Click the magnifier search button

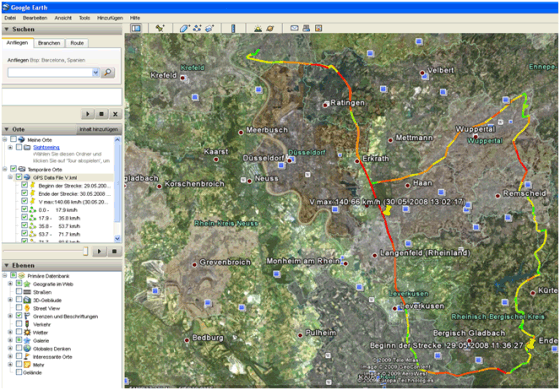click(x=108, y=72)
